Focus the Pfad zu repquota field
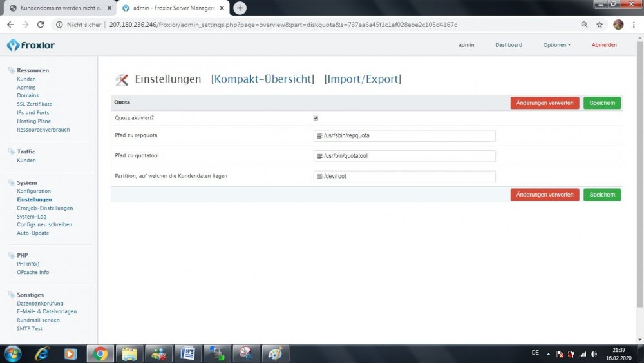Image resolution: width=644 pixels, height=363 pixels. pyautogui.click(x=404, y=136)
